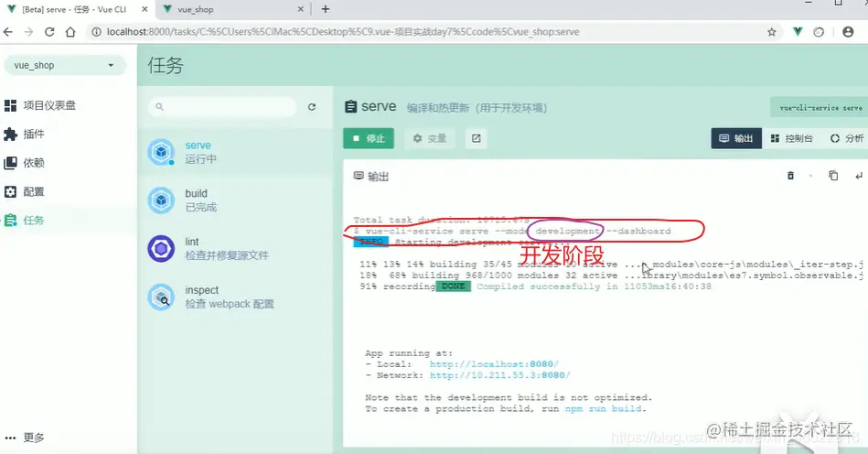Click the npm run build text
Image resolution: width=868 pixels, height=454 pixels.
(604, 408)
